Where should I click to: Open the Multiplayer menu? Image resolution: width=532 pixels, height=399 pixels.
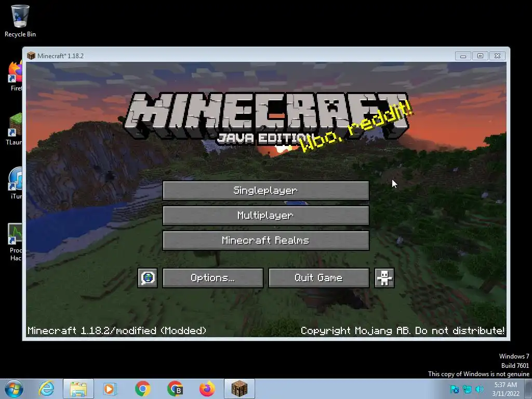265,216
